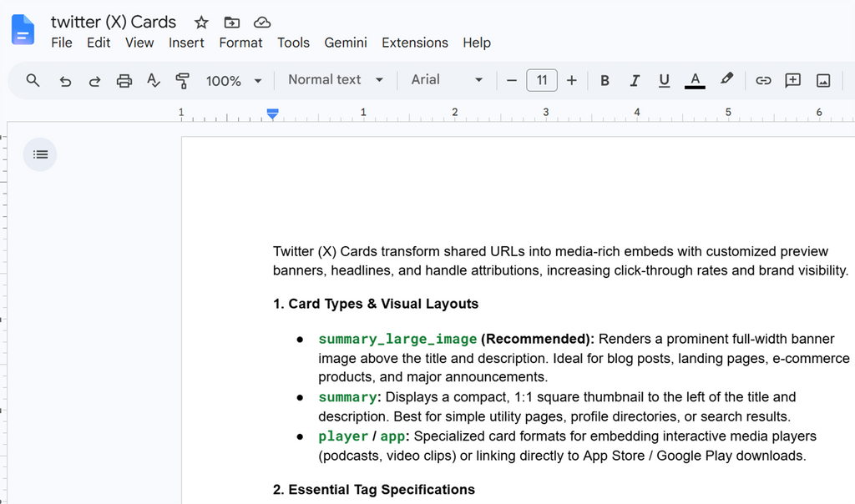Screen dimensions: 855x504
Task: Open the zoom 100% dropdown
Action: 234,81
